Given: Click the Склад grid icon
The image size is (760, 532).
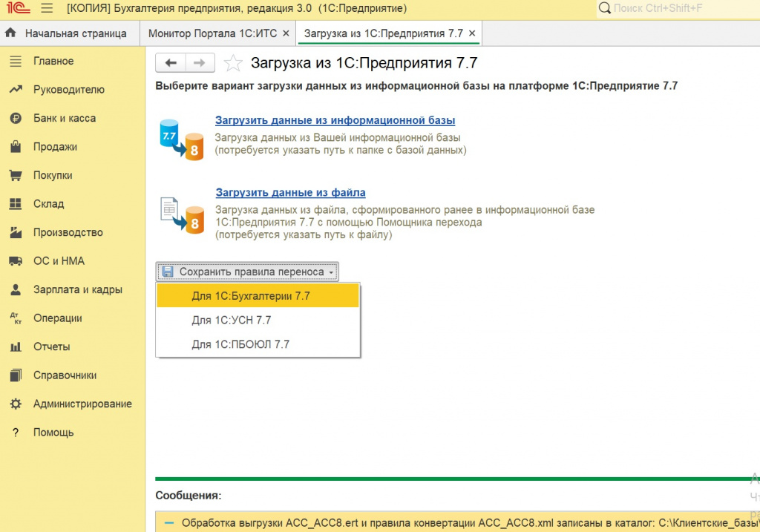Looking at the screenshot, I should [x=16, y=203].
